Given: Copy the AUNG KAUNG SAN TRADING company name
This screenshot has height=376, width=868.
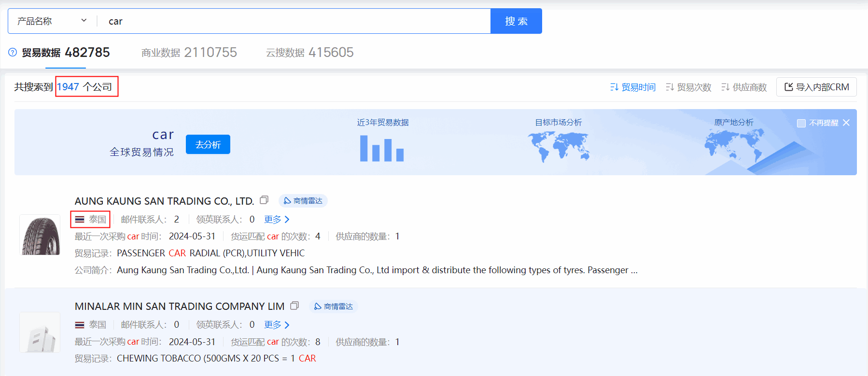Looking at the screenshot, I should (x=264, y=200).
